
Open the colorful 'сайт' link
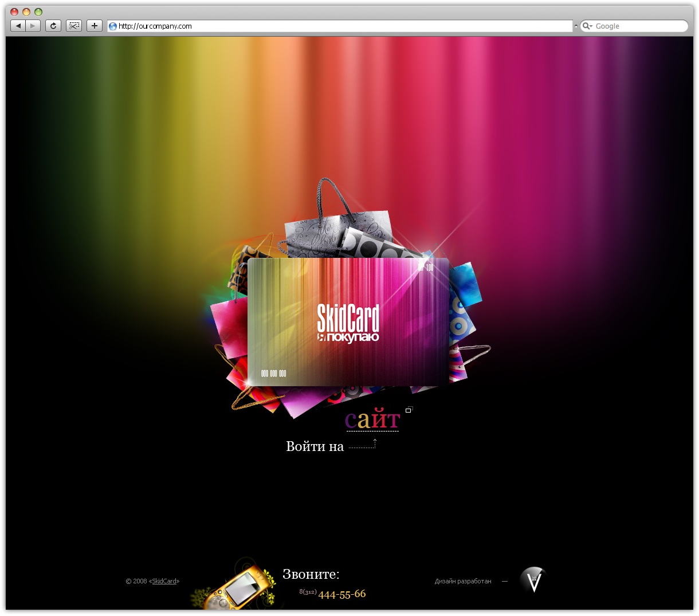(372, 419)
